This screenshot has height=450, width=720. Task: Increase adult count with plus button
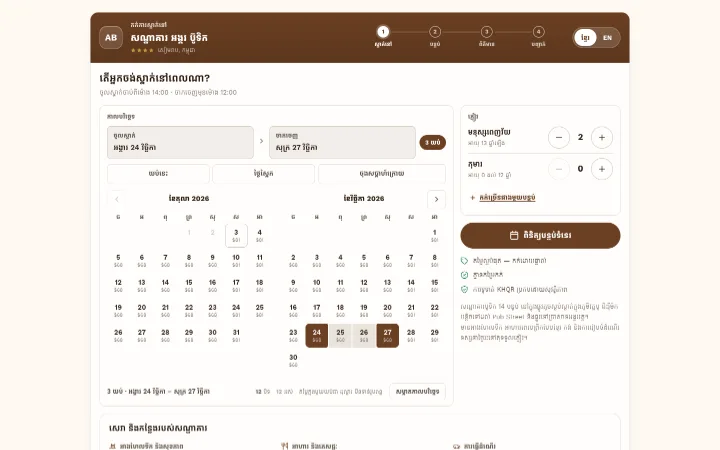[x=602, y=137]
